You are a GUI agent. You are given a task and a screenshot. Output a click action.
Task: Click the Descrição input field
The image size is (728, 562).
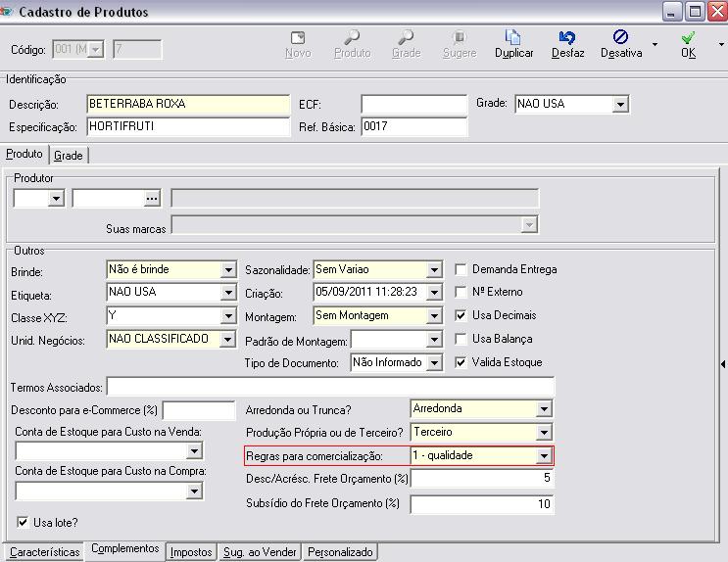pyautogui.click(x=187, y=104)
